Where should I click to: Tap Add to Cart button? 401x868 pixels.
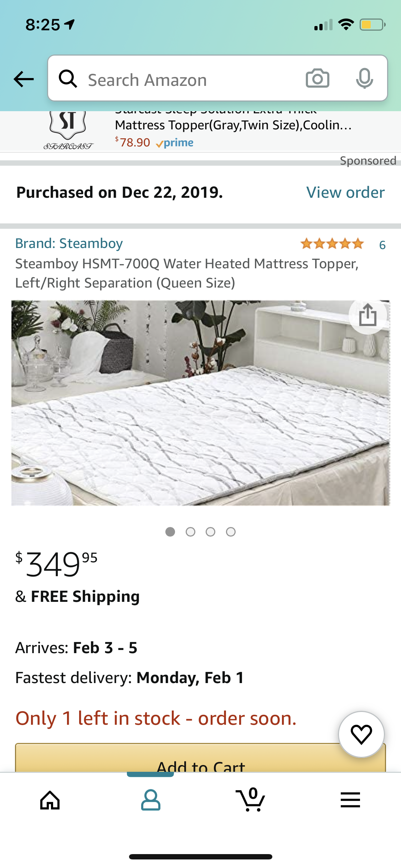(x=200, y=758)
